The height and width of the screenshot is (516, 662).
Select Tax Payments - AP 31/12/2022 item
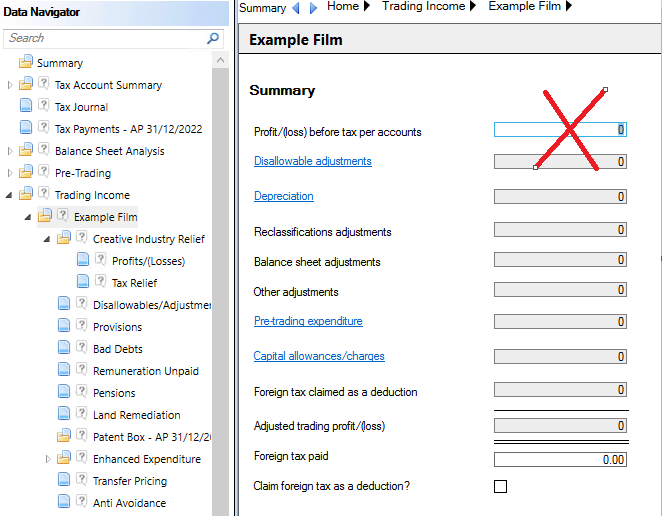129,129
